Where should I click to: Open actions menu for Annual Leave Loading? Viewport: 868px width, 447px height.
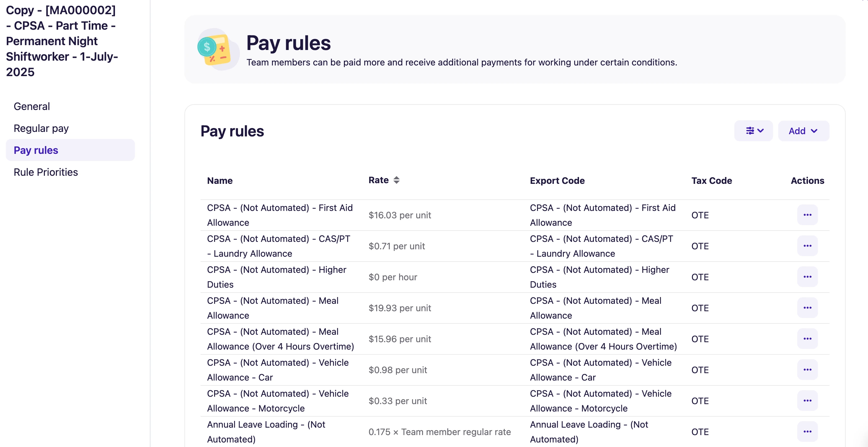[807, 432]
